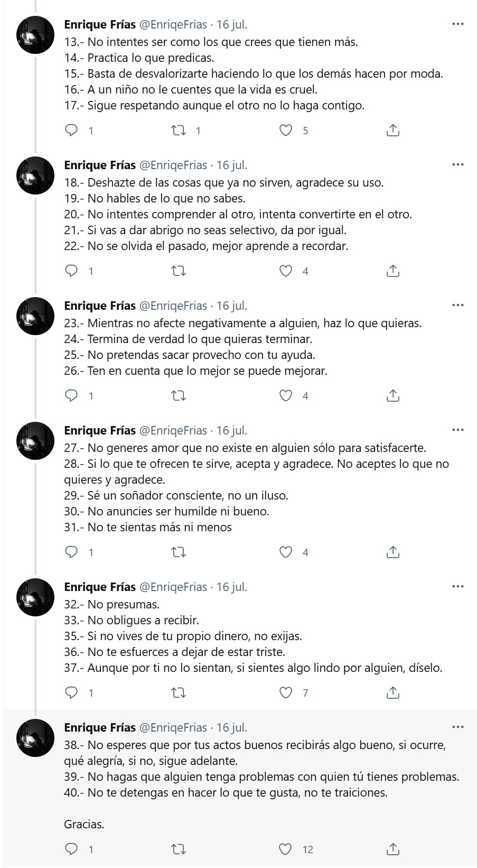Share the final tweet ending with Gracias

click(392, 849)
